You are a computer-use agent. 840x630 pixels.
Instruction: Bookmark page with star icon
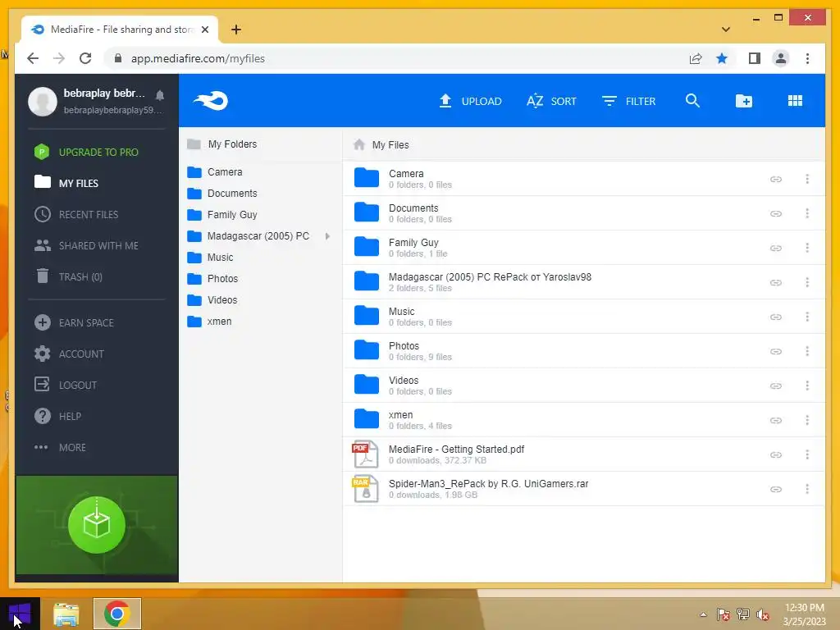click(722, 58)
